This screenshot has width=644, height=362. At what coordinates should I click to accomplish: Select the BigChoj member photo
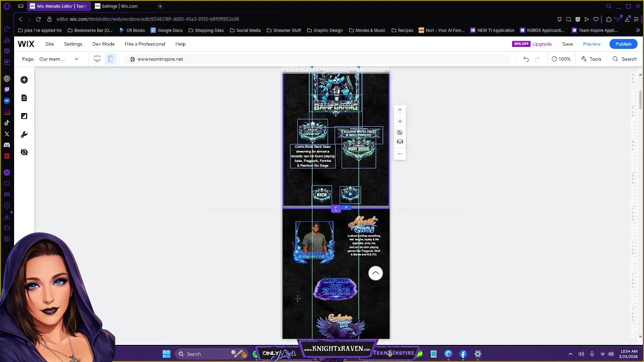(x=314, y=242)
